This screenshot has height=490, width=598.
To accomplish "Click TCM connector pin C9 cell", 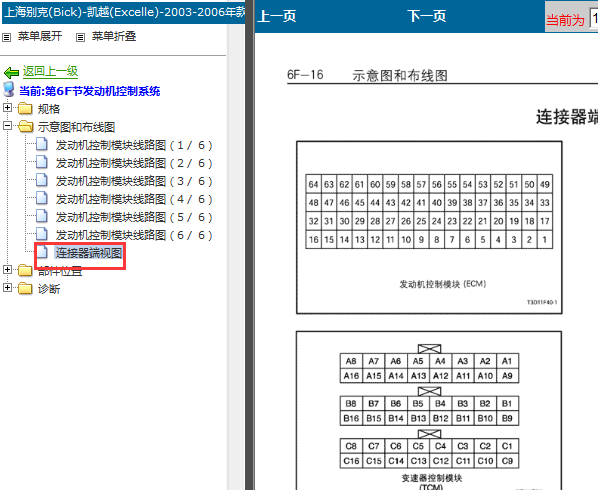I will coord(507,461).
